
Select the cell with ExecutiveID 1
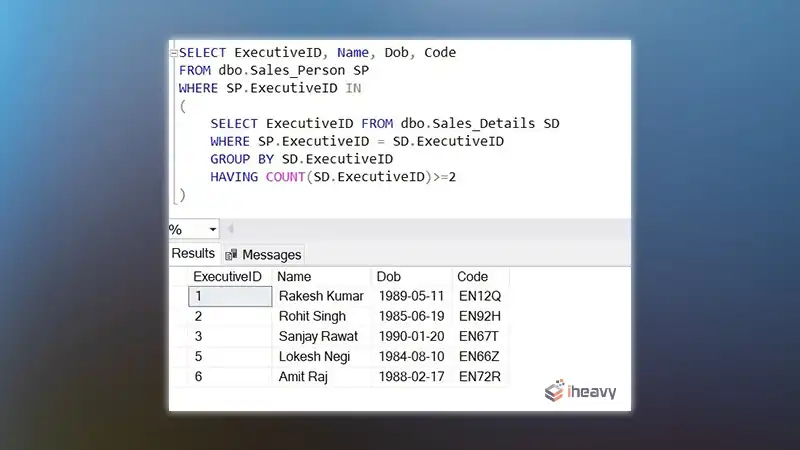pos(230,296)
